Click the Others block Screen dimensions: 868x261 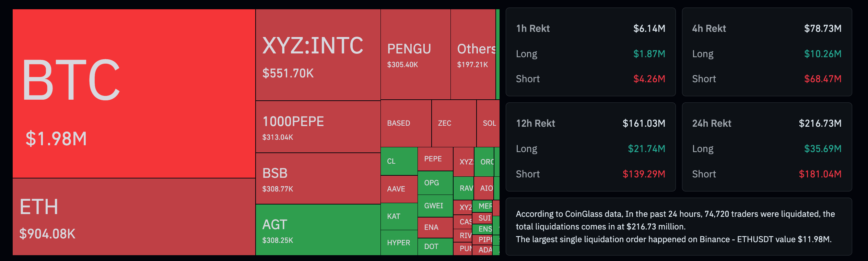473,54
